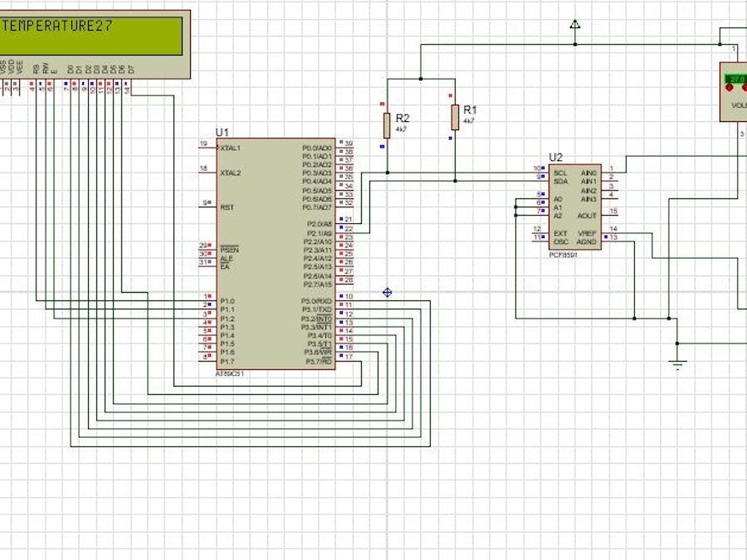
Task: Select the U2 PCF8591 converter chip
Action: (574, 207)
